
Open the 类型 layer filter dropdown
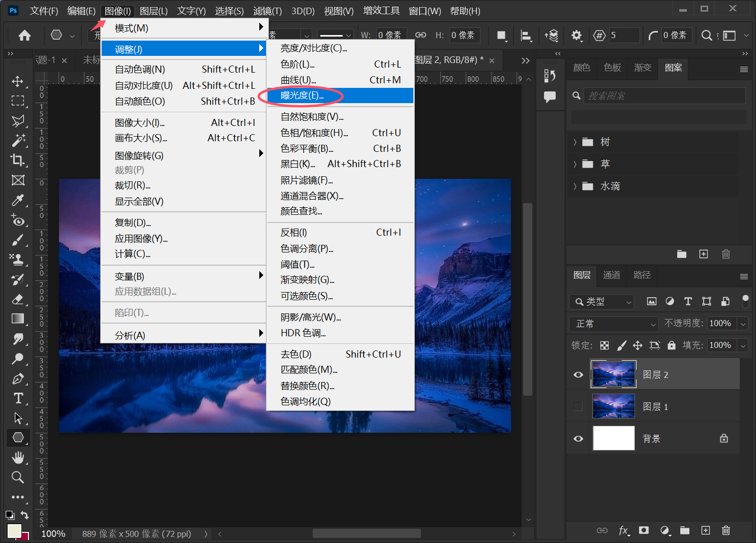[x=601, y=302]
